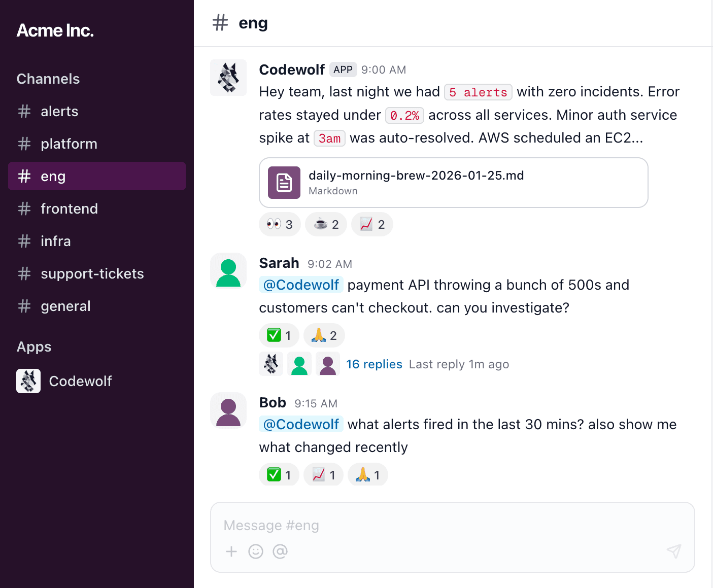The width and height of the screenshot is (713, 588).
Task: Open the support-tickets channel
Action: tap(92, 274)
